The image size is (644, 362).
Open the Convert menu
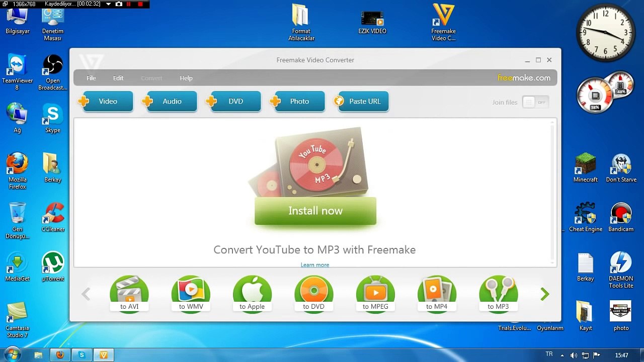151,78
